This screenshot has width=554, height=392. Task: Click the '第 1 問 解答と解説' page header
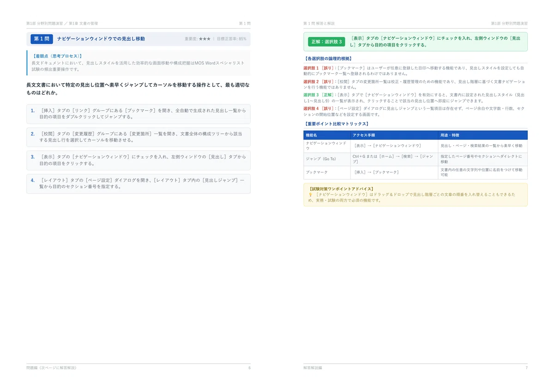319,23
